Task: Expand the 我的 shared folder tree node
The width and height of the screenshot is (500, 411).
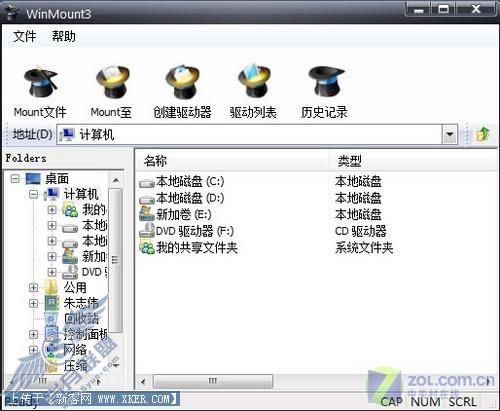Action: (x=52, y=210)
